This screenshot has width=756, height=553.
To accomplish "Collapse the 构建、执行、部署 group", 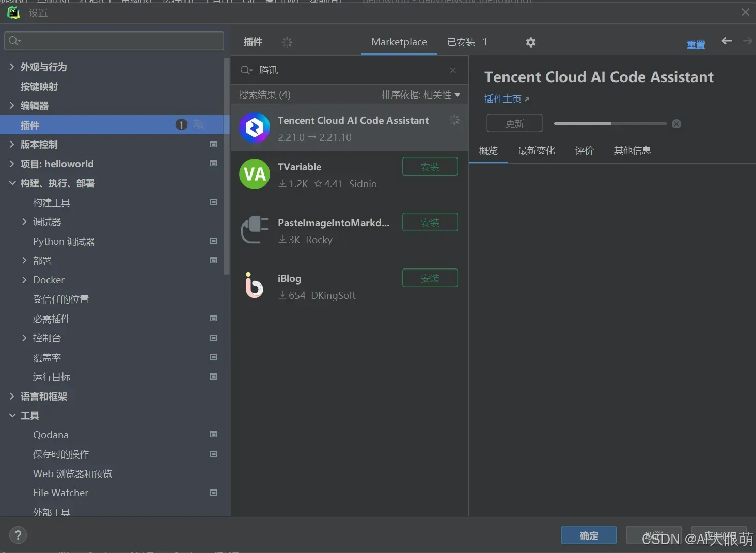I will click(x=12, y=183).
